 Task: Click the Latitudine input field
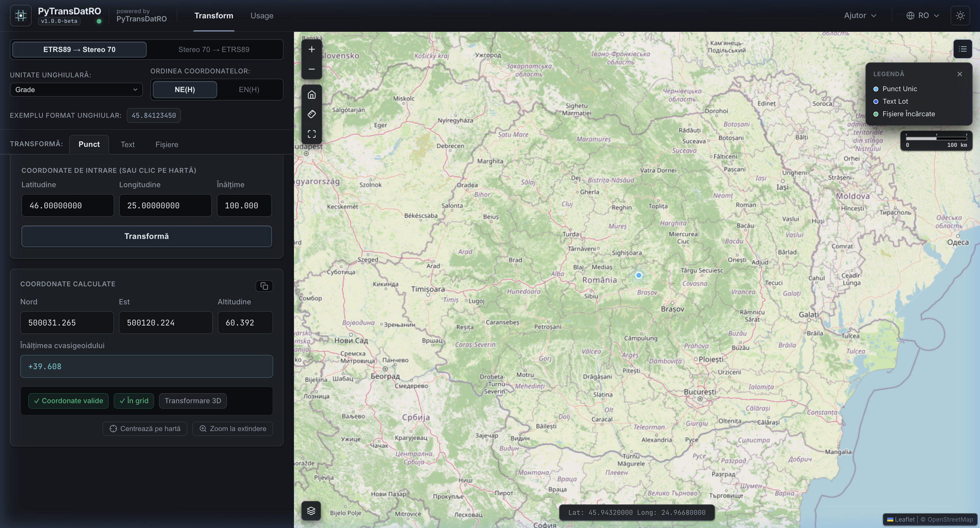pyautogui.click(x=68, y=206)
